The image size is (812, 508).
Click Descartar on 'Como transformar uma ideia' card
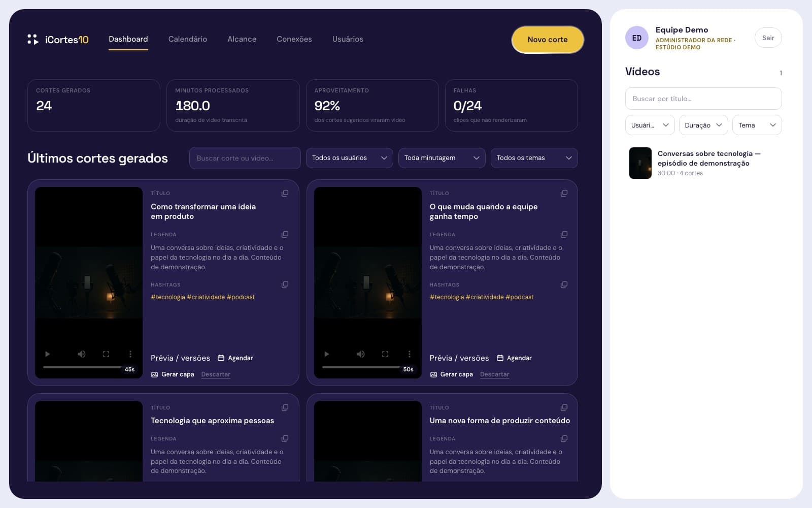[x=216, y=374]
